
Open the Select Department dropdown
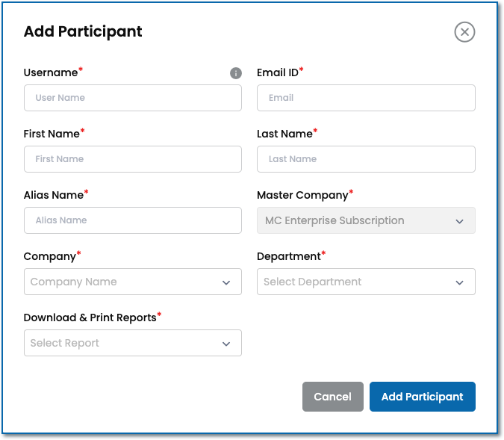[366, 282]
